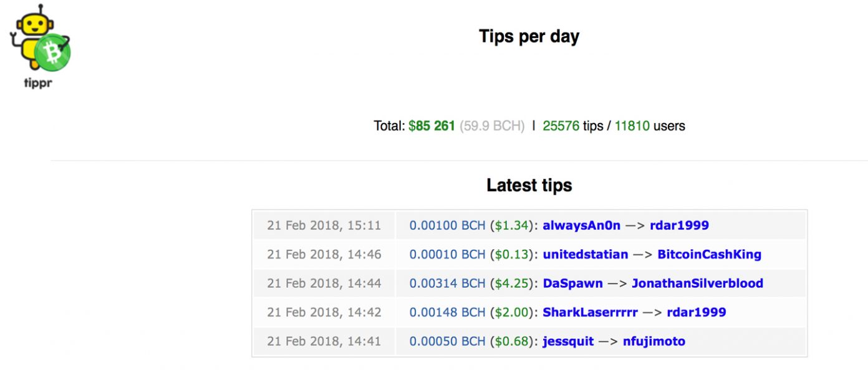Click the 0.00050 BCH tip amount
Viewport: 868px width, 374px height.
click(447, 341)
